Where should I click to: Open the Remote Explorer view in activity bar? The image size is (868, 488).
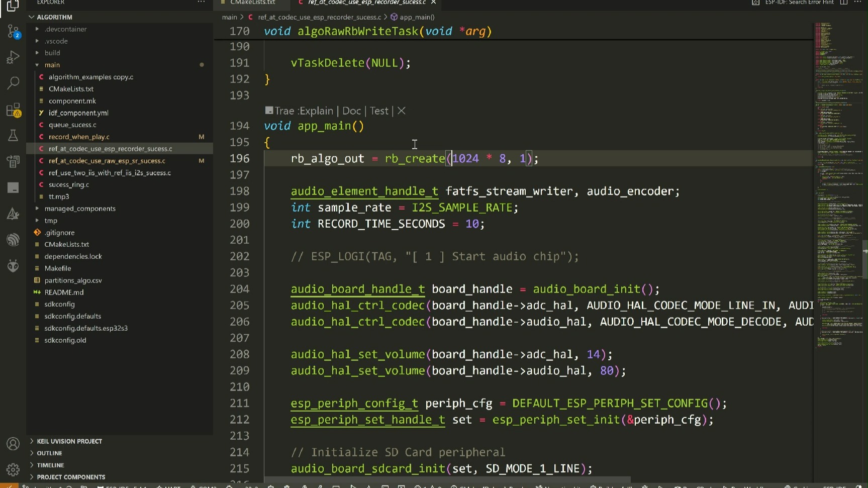(x=13, y=161)
